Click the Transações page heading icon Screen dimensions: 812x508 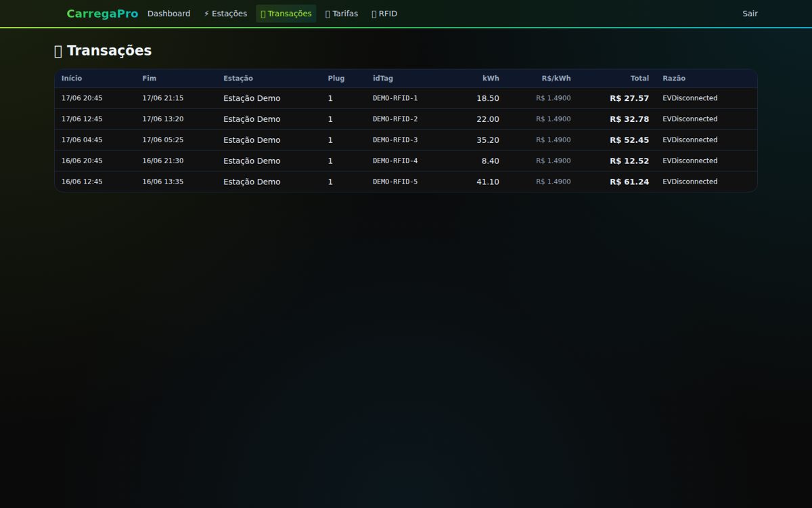tap(58, 51)
